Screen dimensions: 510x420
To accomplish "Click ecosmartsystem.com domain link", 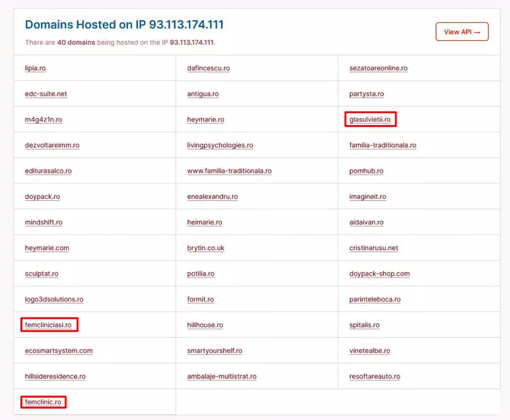I will pos(59,351).
